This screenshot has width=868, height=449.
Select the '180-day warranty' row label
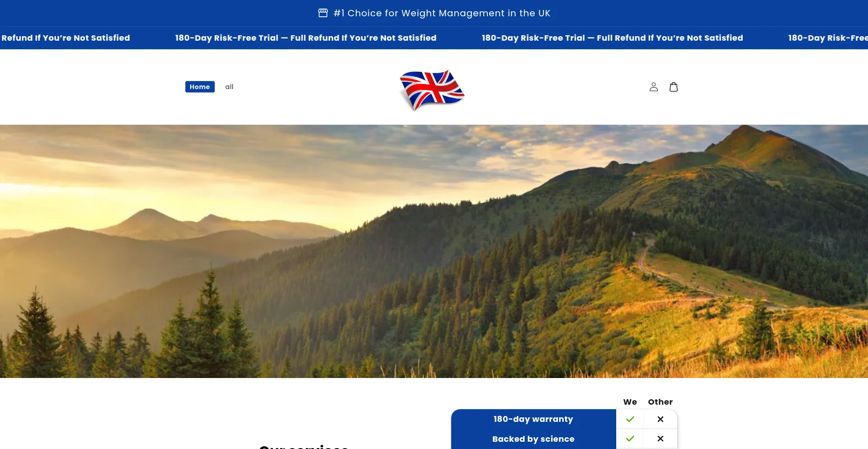point(533,419)
